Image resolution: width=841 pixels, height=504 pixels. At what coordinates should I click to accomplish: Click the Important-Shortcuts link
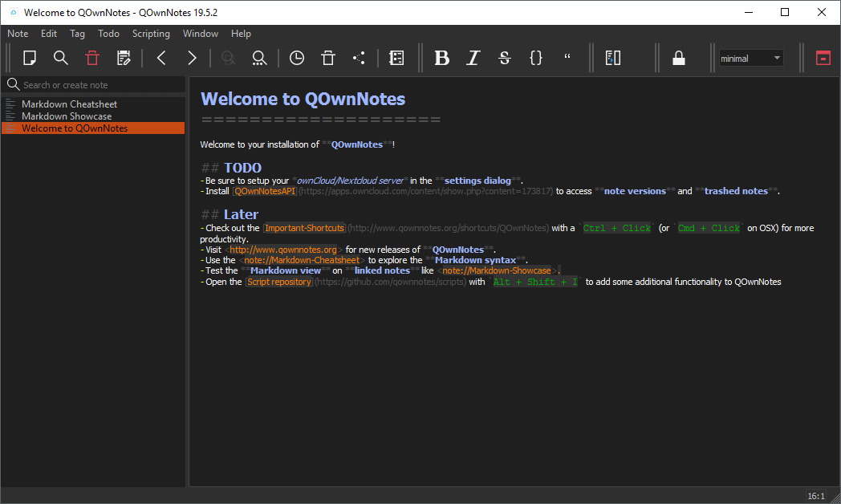point(305,228)
